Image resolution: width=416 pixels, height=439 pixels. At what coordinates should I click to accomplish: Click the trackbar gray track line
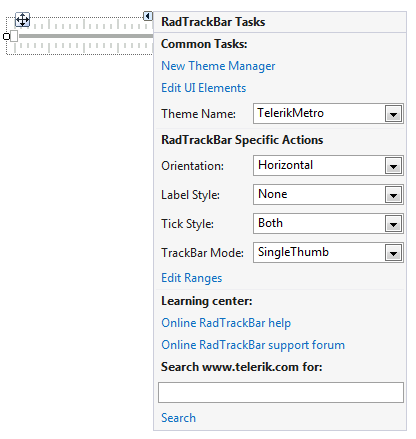pyautogui.click(x=86, y=36)
